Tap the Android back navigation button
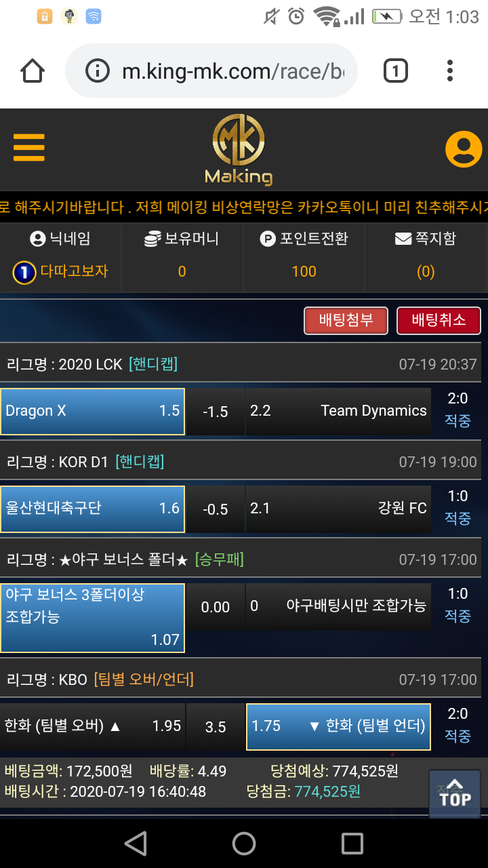Screen dimensions: 488x868 pyautogui.click(x=136, y=844)
